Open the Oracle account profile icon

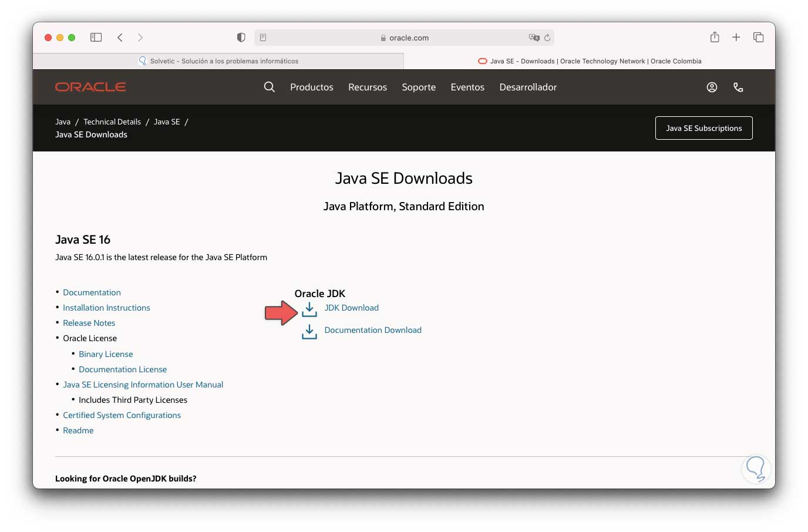[712, 87]
